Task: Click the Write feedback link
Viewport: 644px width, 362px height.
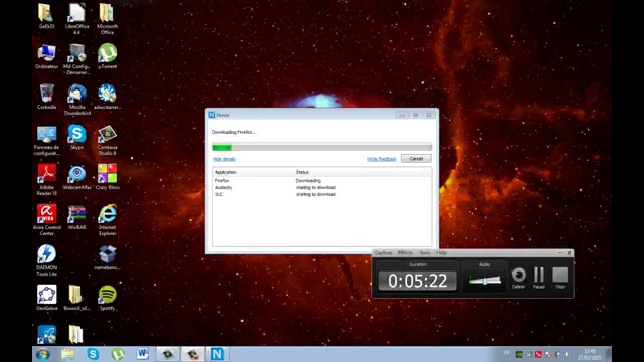Action: pyautogui.click(x=382, y=159)
